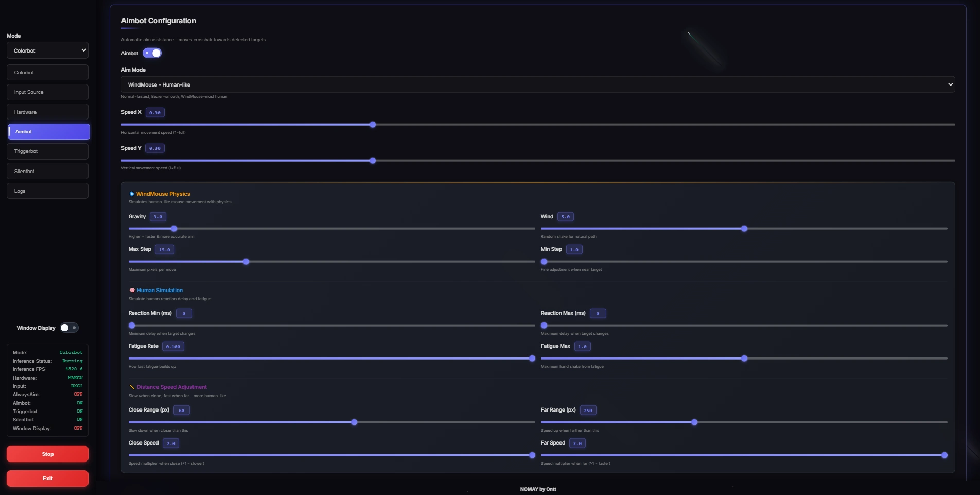
Task: Click the Speed X slider handle
Action: tap(373, 125)
